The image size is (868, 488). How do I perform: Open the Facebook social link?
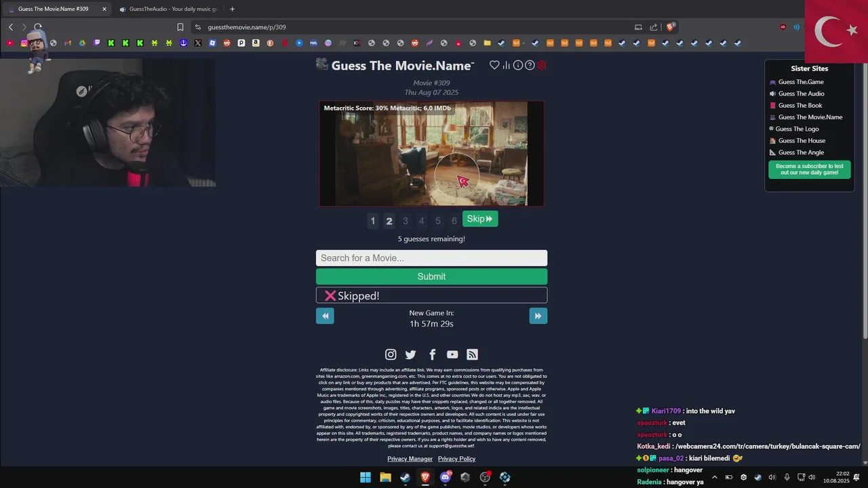(432, 354)
